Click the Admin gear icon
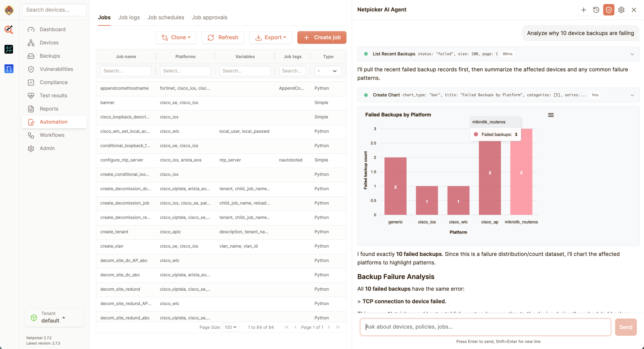The image size is (644, 349). click(31, 148)
